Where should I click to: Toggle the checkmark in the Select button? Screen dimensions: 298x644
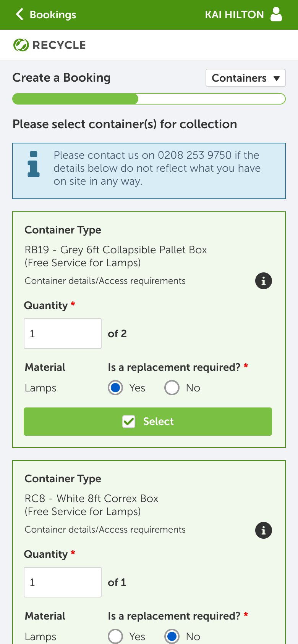(129, 422)
